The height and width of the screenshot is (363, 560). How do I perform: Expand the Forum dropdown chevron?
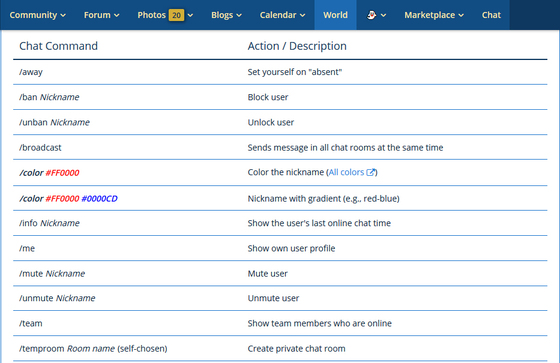coord(116,15)
